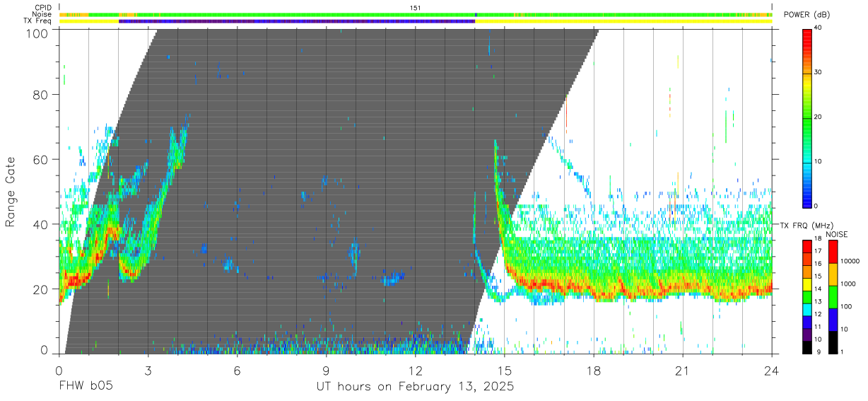Click the 3 tick on UT hours axis
868x401 pixels.
point(148,370)
